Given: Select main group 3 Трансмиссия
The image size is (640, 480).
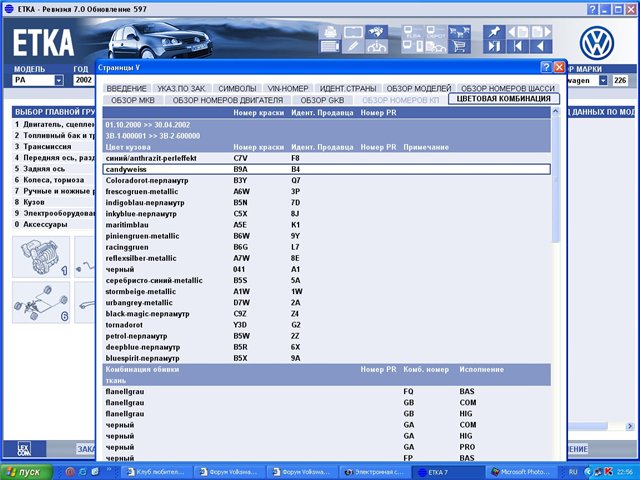Looking at the screenshot, I should tap(54, 147).
